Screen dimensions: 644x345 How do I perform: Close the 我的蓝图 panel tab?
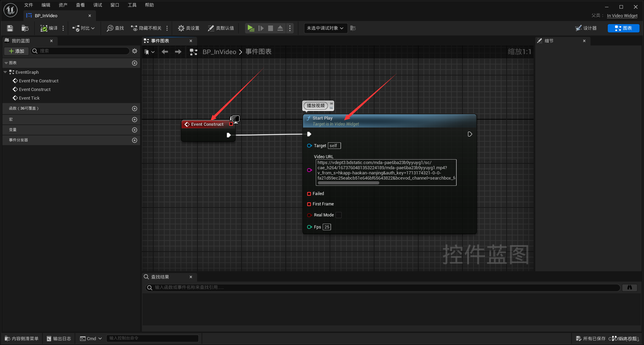pyautogui.click(x=51, y=41)
